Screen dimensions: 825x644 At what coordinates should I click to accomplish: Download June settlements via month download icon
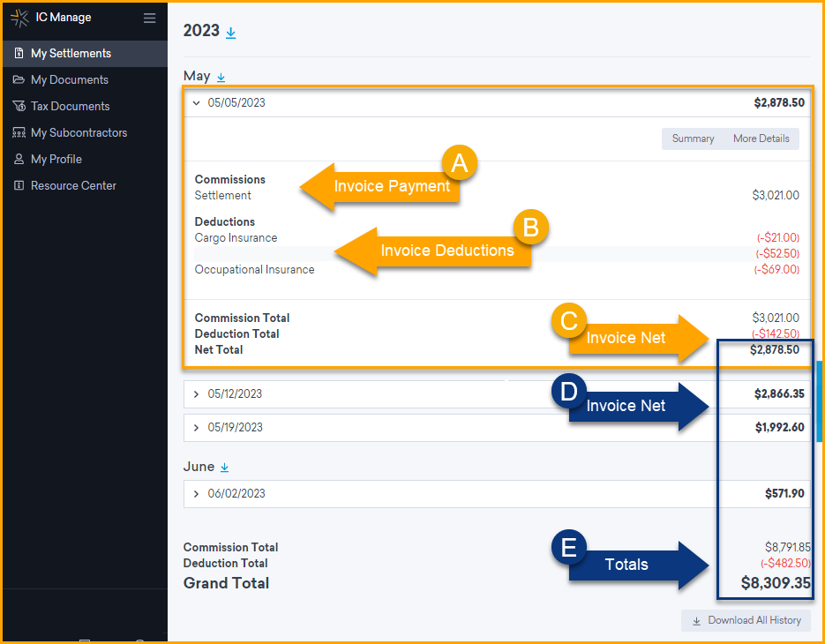(x=224, y=468)
